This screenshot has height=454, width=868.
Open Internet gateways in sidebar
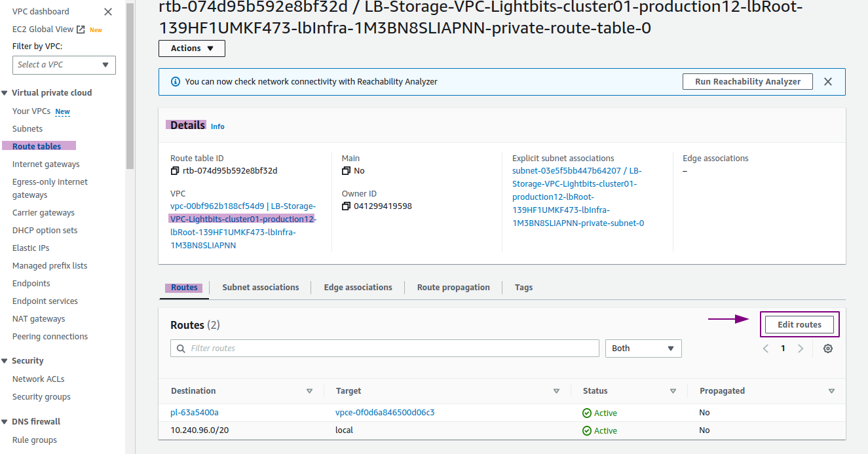46,164
